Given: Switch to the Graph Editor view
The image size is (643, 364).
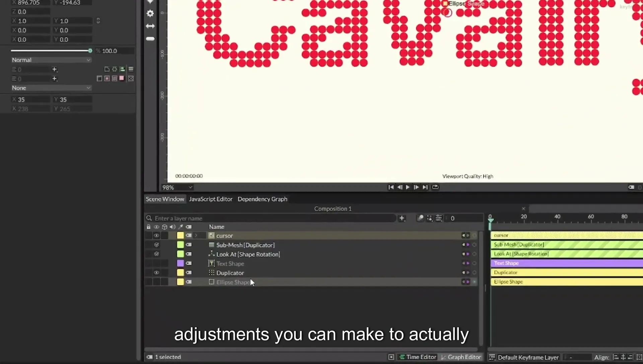Looking at the screenshot, I should tap(461, 357).
